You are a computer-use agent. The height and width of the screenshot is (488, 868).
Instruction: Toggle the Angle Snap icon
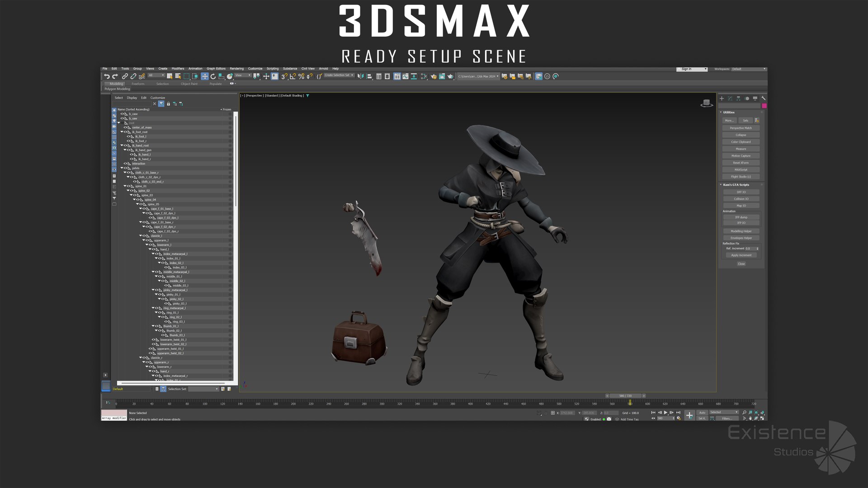point(293,76)
